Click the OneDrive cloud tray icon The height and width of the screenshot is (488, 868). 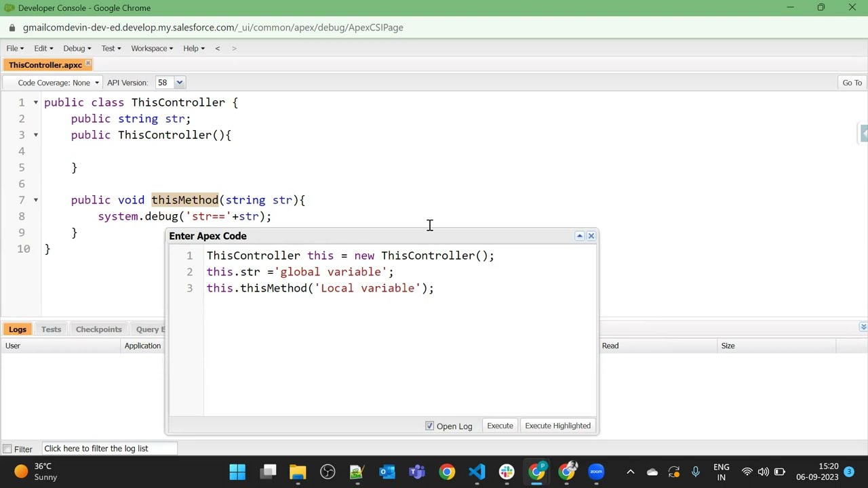tap(652, 472)
